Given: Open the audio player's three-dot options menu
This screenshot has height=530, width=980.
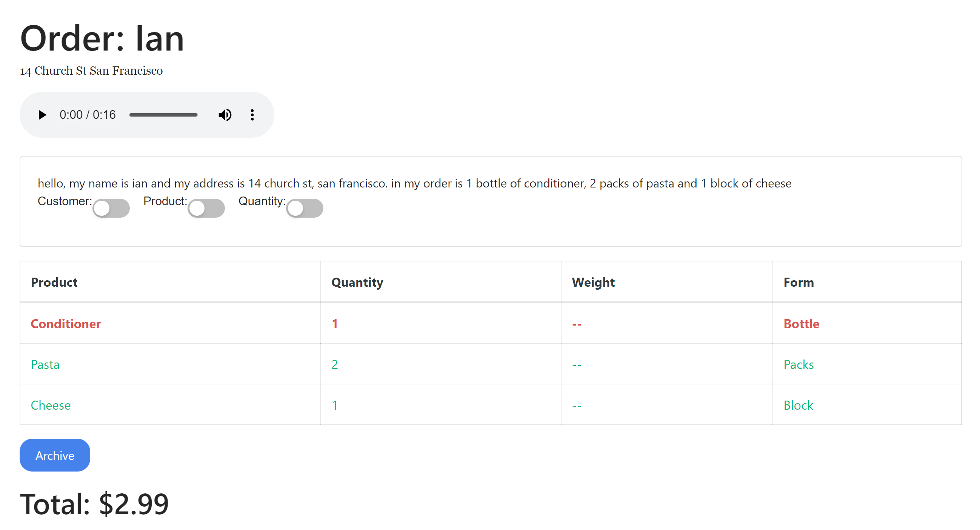Looking at the screenshot, I should point(252,115).
